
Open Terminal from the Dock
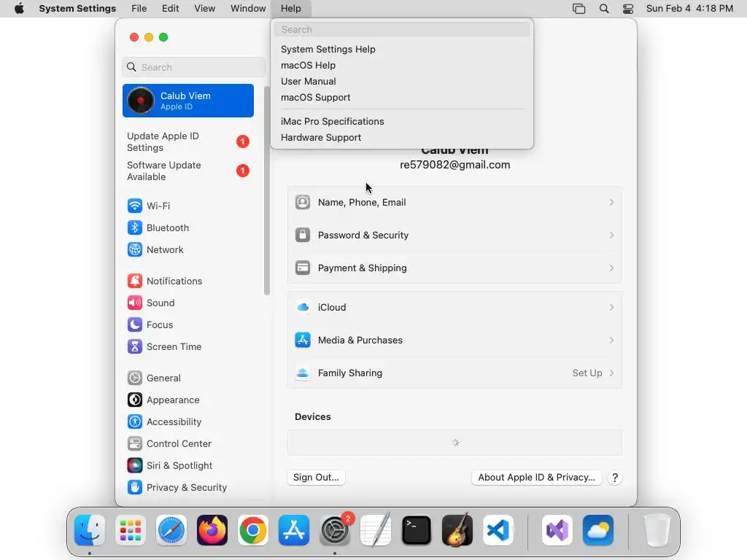click(x=417, y=530)
